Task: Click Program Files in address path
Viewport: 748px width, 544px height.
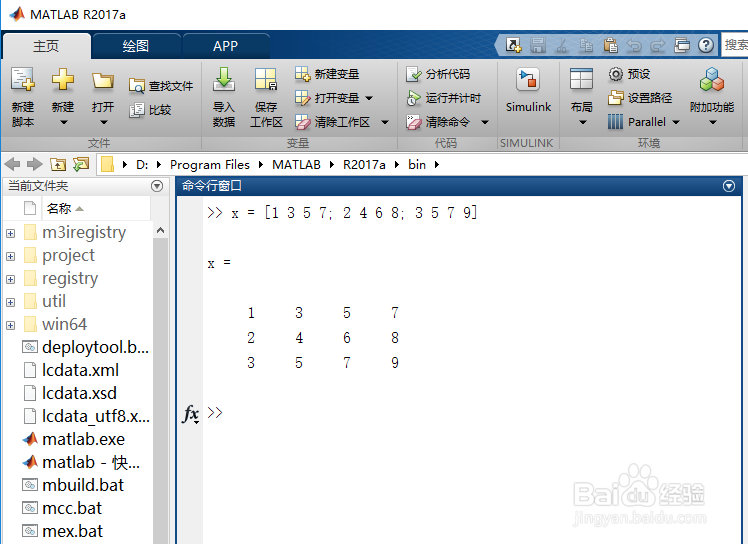Action: coord(210,165)
